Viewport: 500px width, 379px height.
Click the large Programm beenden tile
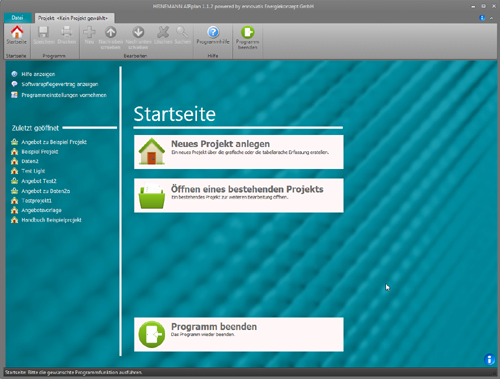click(x=239, y=334)
